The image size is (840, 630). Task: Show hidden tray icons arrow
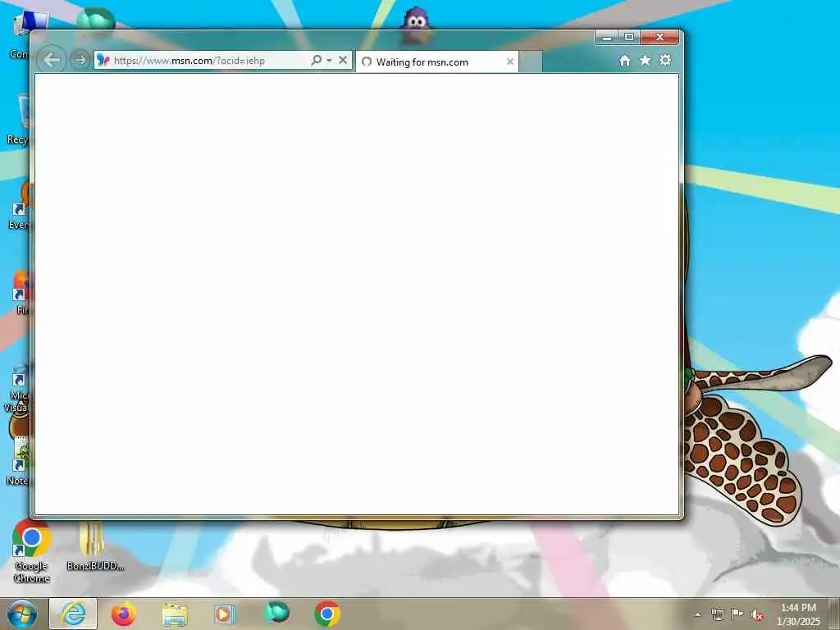click(697, 614)
